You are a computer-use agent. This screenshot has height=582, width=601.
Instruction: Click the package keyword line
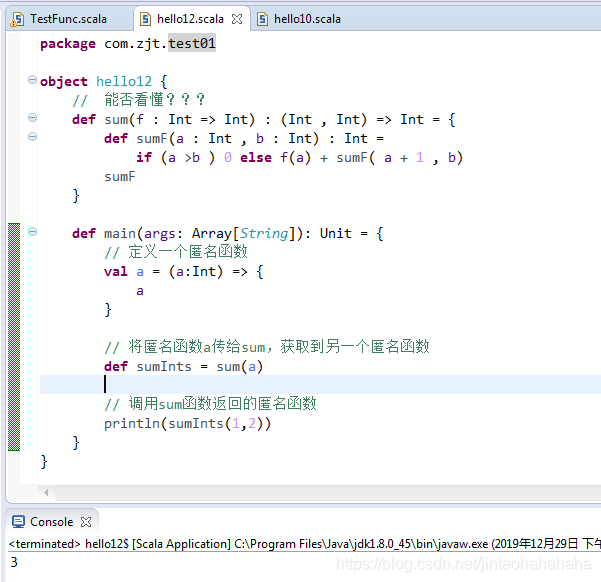(128, 43)
